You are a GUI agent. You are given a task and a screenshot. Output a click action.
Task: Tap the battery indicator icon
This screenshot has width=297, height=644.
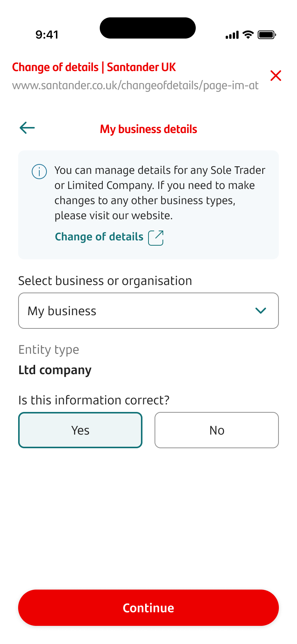[x=267, y=35]
